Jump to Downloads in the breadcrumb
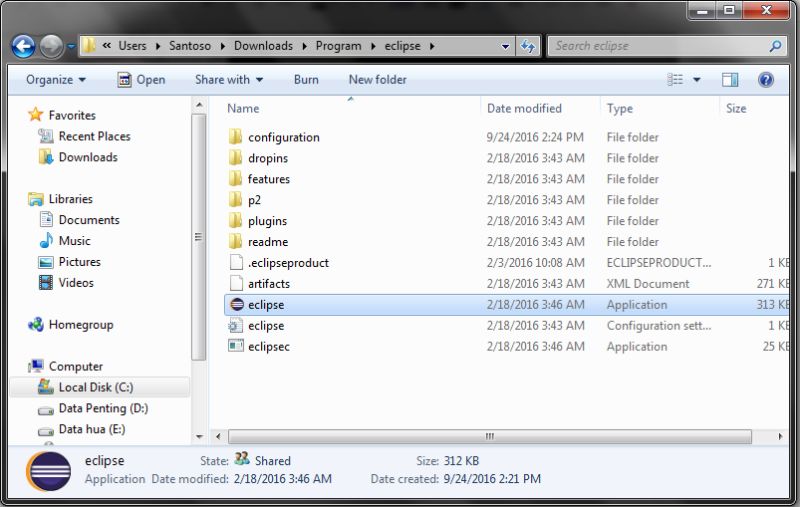800x507 pixels. [263, 46]
